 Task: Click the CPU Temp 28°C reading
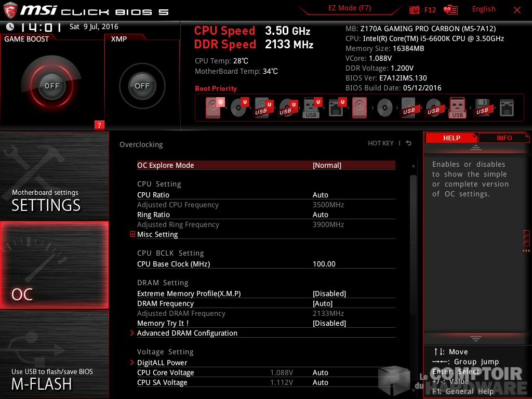tap(221, 61)
